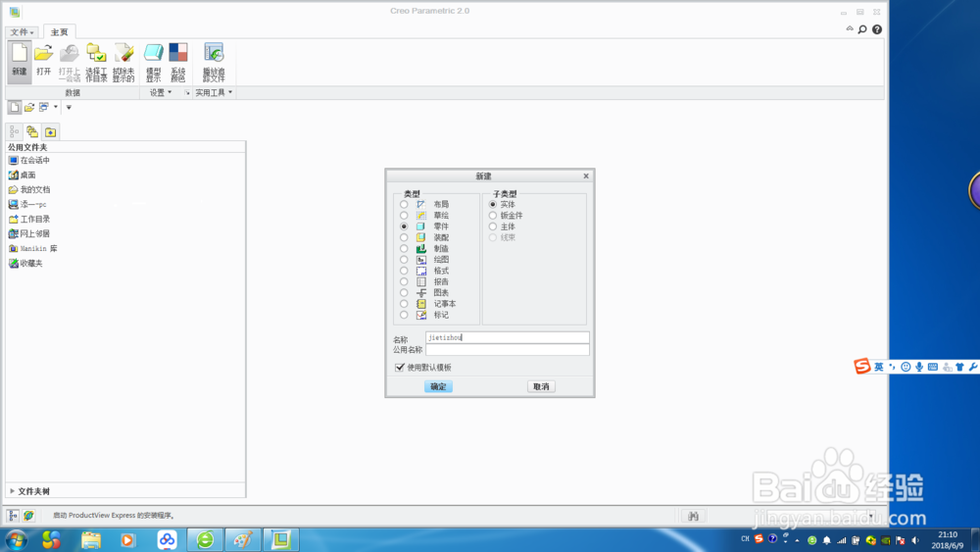Click the 拭除未显示的 ribbon icon
Image resolution: width=980 pixels, height=552 pixels.
(x=123, y=61)
